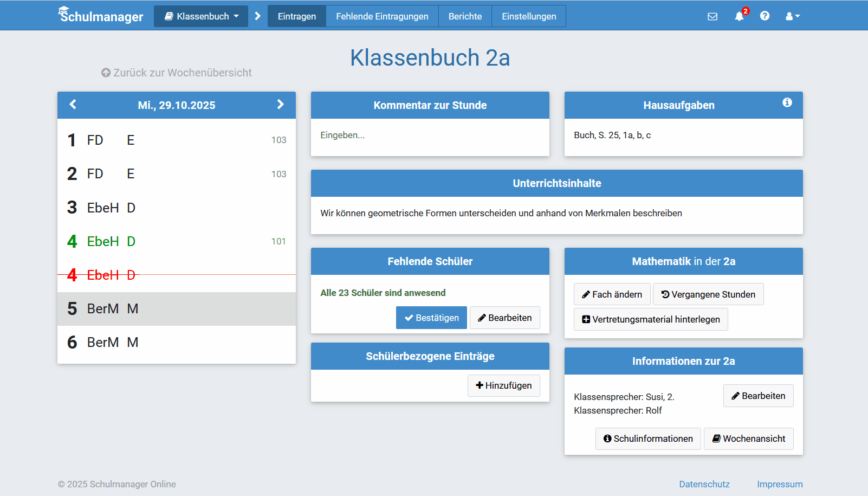Open the user account dropdown

tap(792, 16)
